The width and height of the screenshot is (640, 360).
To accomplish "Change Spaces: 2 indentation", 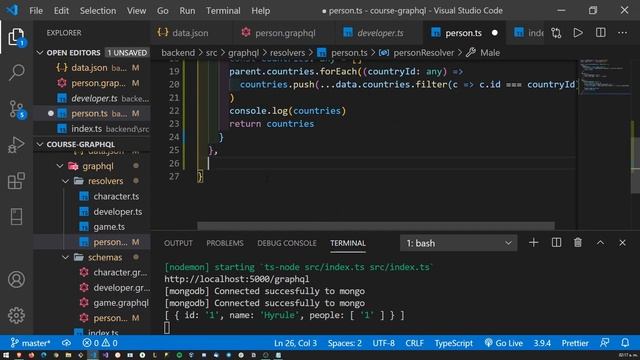I will coord(344,343).
